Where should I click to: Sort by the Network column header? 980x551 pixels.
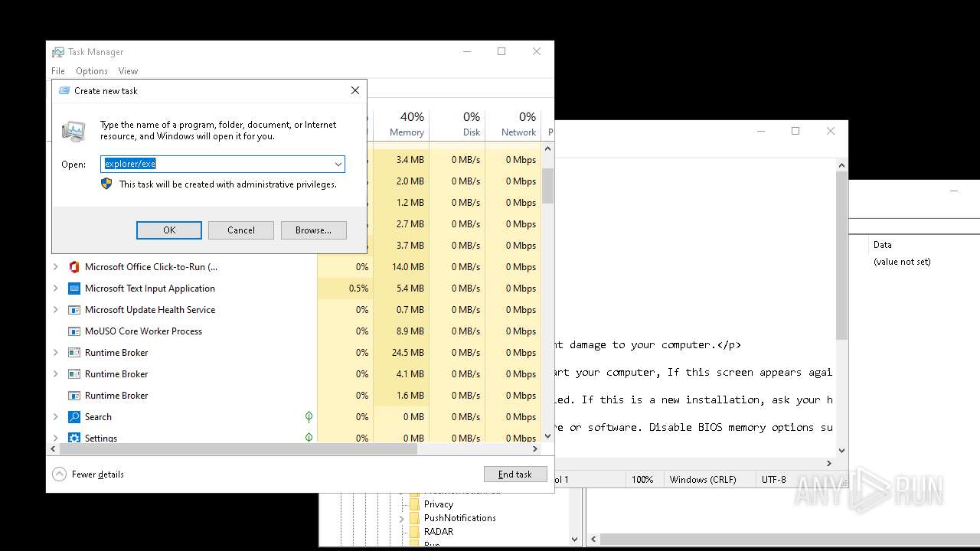coord(513,125)
